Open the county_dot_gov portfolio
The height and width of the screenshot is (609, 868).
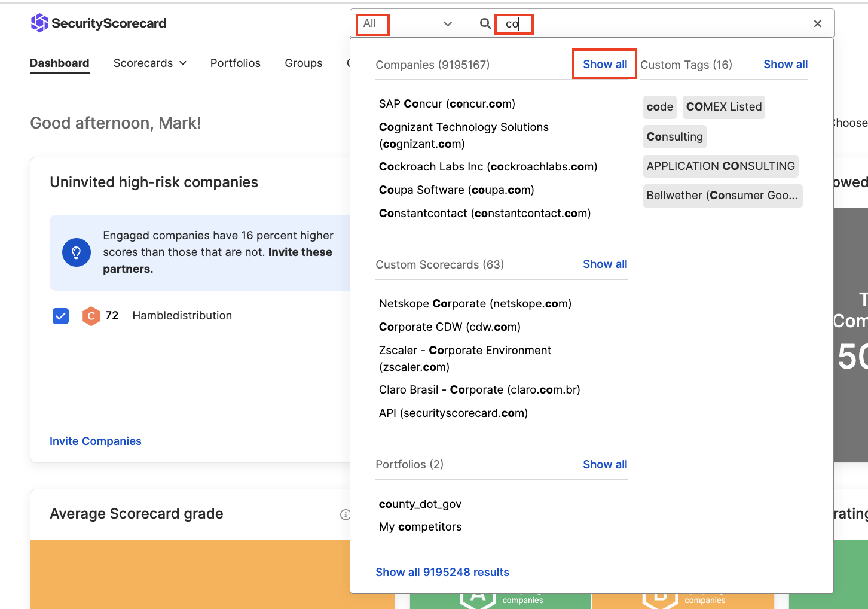(x=420, y=504)
